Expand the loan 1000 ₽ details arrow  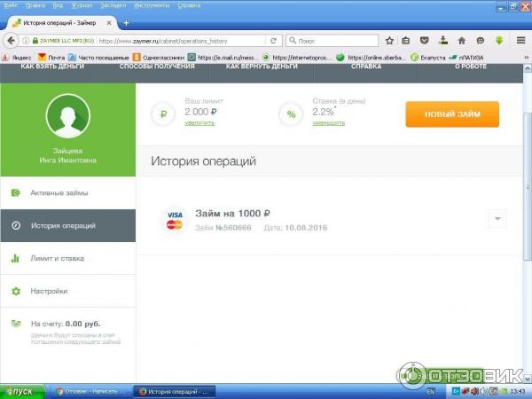pos(497,219)
